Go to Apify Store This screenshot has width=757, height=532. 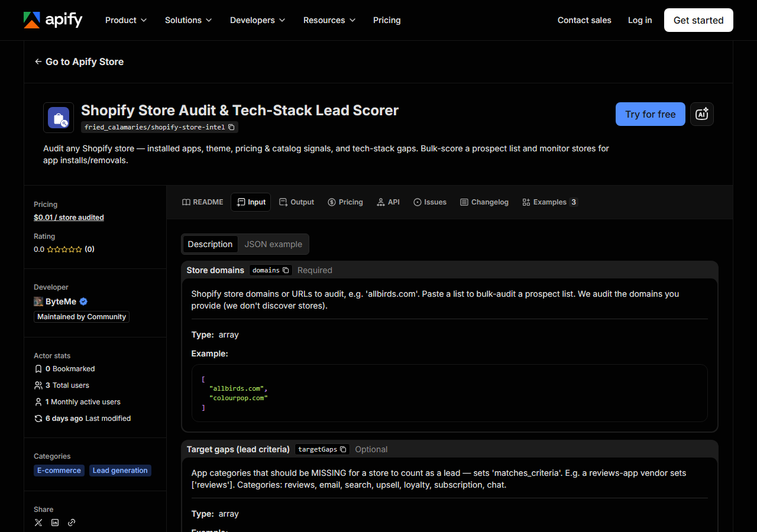[x=79, y=61]
